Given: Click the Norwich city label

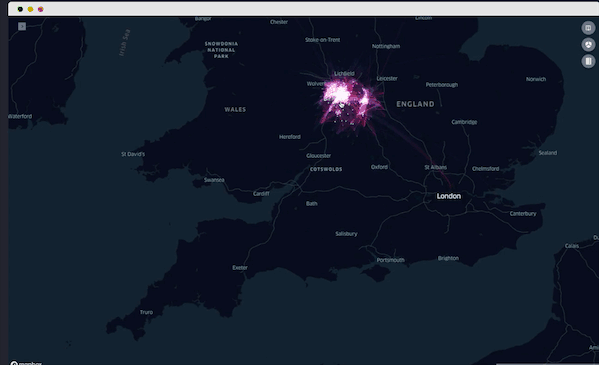Looking at the screenshot, I should point(536,79).
